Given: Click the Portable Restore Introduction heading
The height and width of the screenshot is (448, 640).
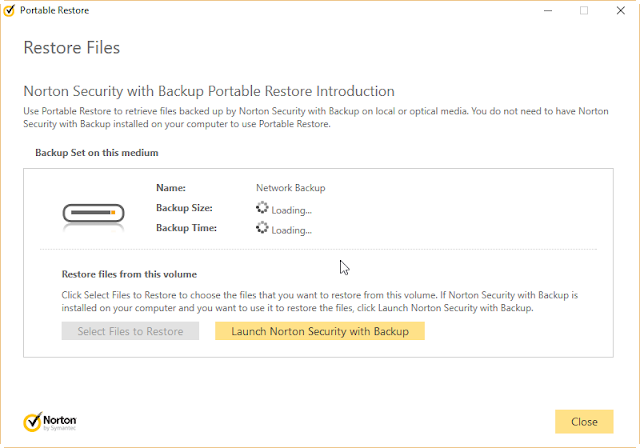Looking at the screenshot, I should 209,91.
